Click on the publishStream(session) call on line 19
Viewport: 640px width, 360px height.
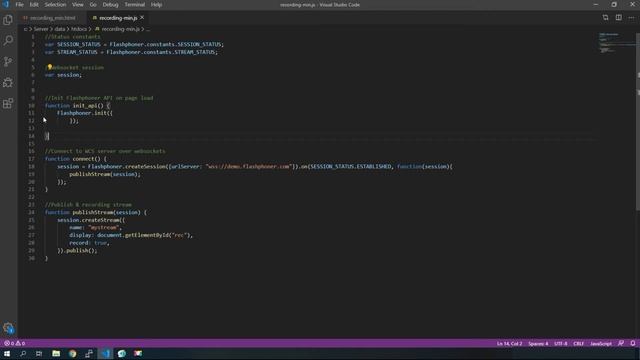pos(104,174)
